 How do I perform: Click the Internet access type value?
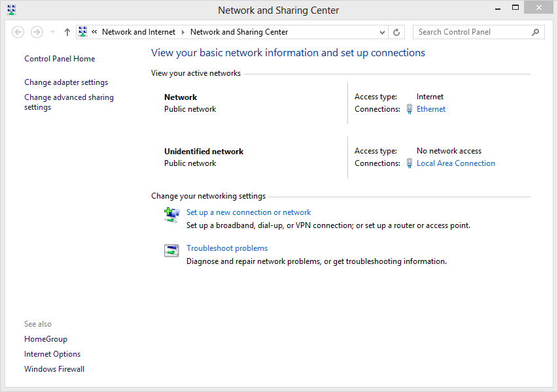pyautogui.click(x=430, y=97)
